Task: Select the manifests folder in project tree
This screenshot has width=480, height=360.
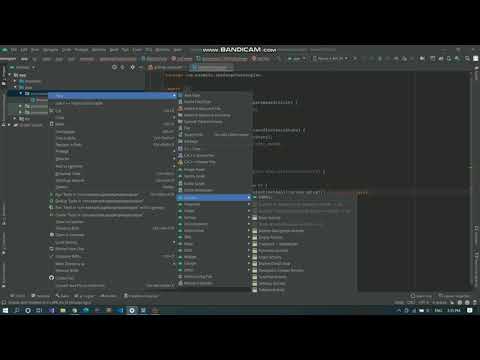Action: pyautogui.click(x=30, y=81)
